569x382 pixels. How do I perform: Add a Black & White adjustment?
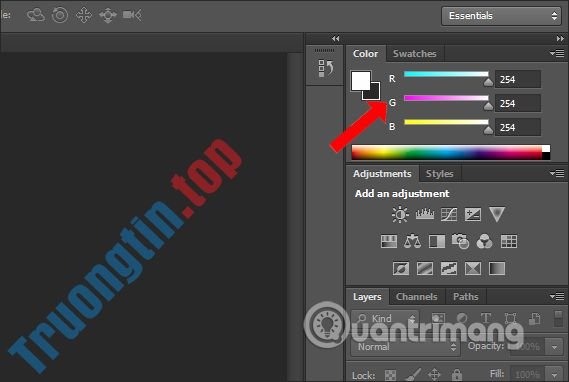tap(437, 242)
